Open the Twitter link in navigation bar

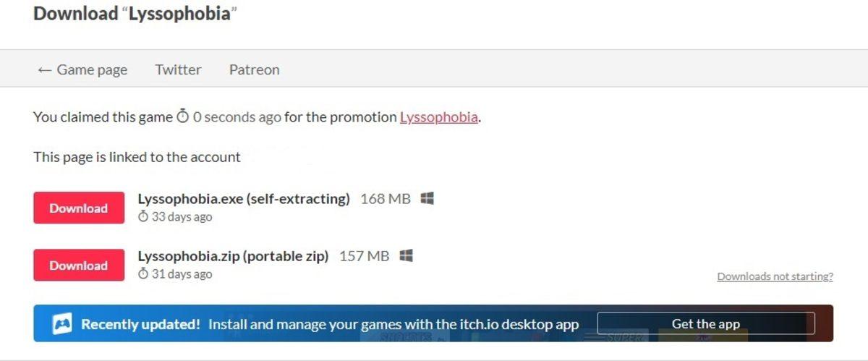pyautogui.click(x=178, y=69)
